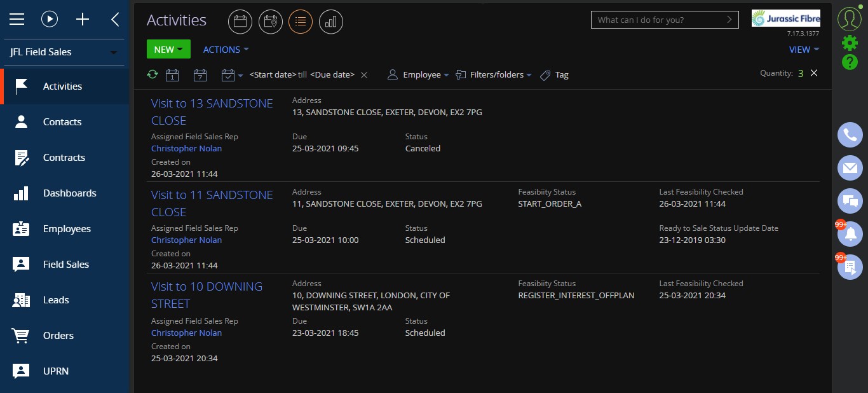Click the run process play icon
Image resolution: width=868 pixels, height=393 pixels.
[x=50, y=20]
